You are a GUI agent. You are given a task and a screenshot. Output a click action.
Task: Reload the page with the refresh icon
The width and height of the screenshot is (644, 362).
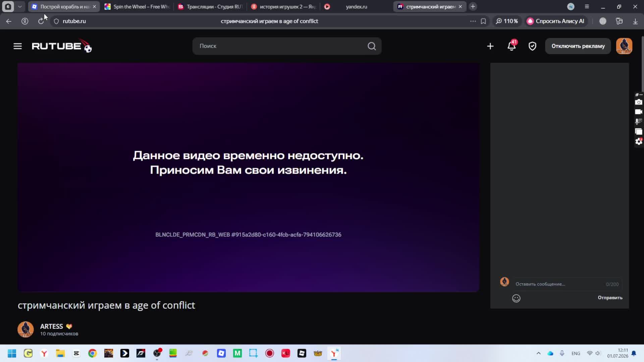41,21
